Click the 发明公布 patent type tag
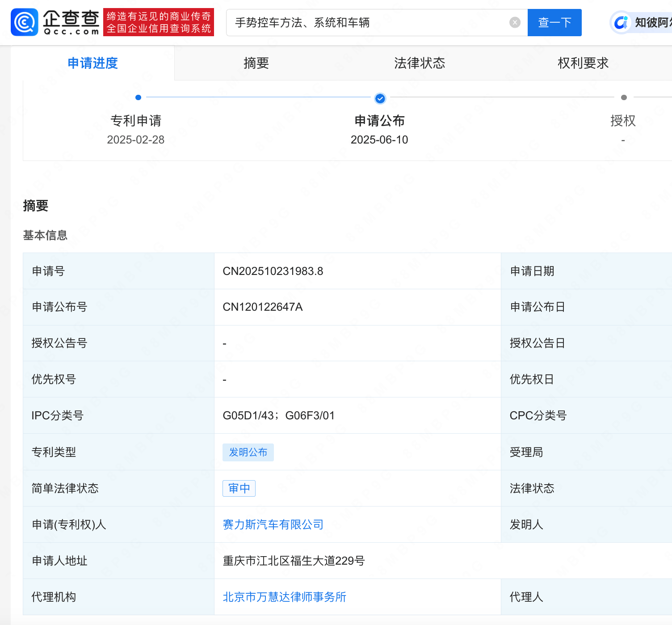Image resolution: width=672 pixels, height=625 pixels. (x=248, y=452)
